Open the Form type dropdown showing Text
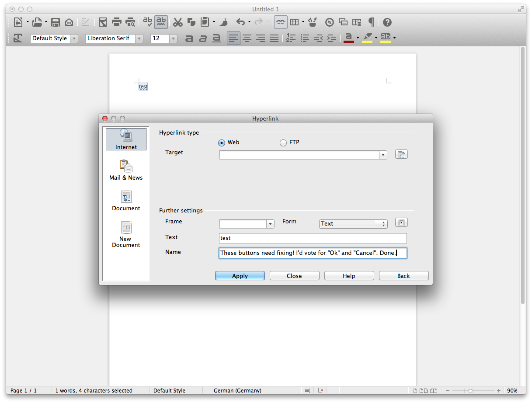This screenshot has height=403, width=532. tap(353, 224)
